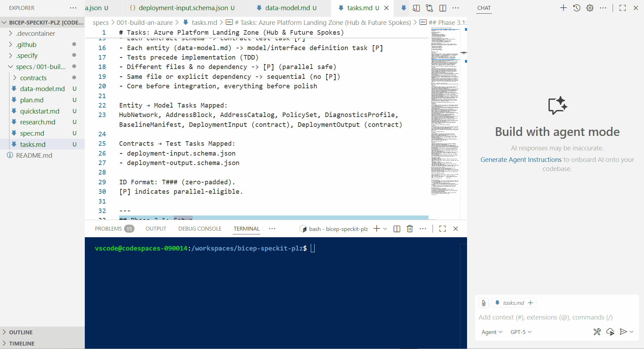Open the data-model.md editor tab
The height and width of the screenshot is (349, 644).
coord(287,8)
